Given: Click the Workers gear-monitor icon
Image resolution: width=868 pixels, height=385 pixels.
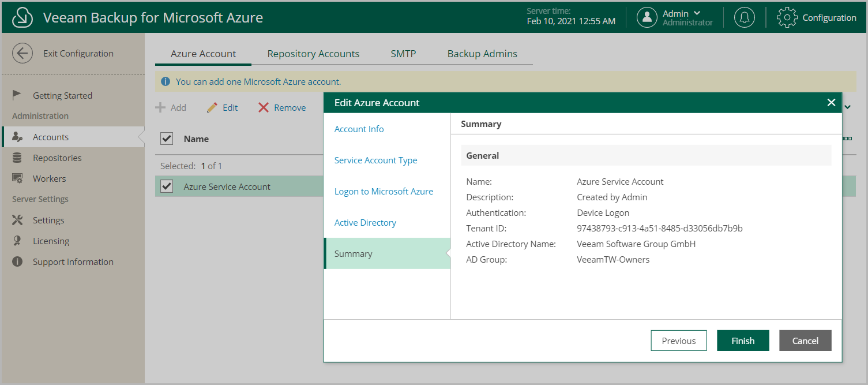Looking at the screenshot, I should click(x=17, y=178).
